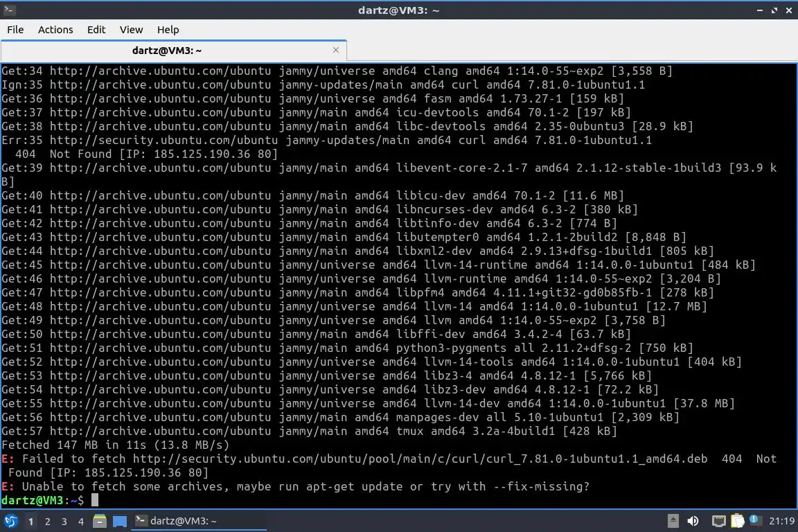
Task: Click the update notifier tray icon
Action: (755, 520)
